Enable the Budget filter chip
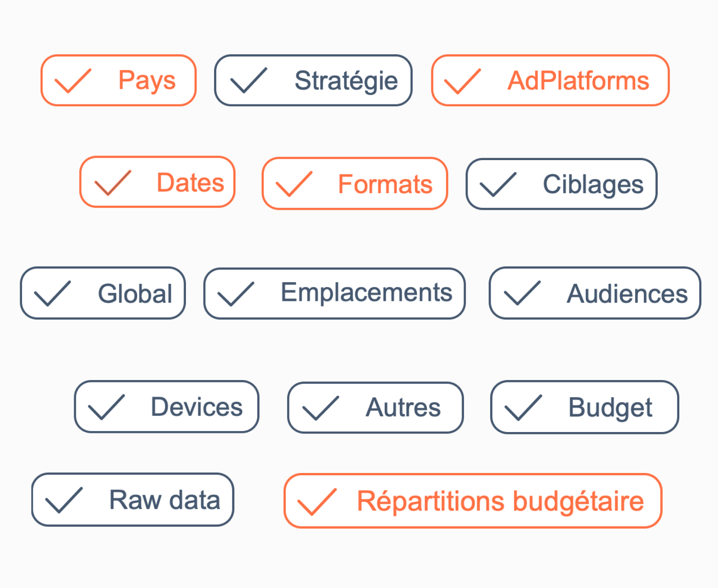Screen dimensions: 718x588 585,407
